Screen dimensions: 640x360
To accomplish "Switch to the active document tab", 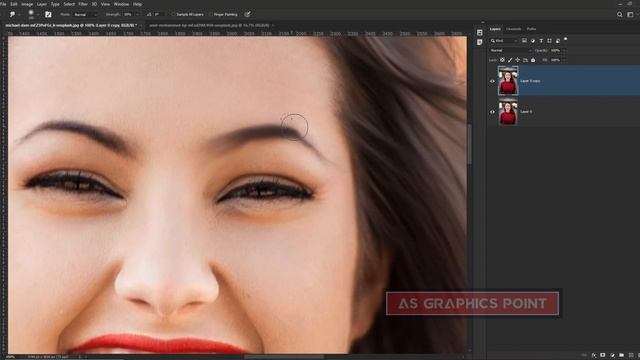I will 71,25.
